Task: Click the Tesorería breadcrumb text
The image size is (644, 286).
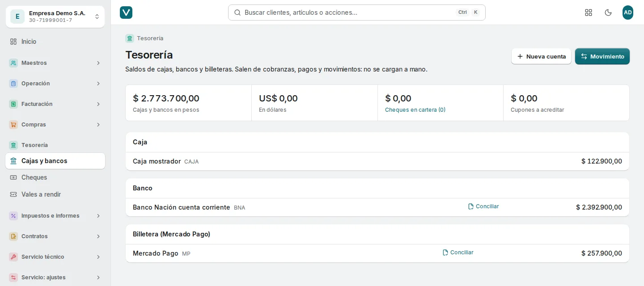Action: (x=150, y=38)
